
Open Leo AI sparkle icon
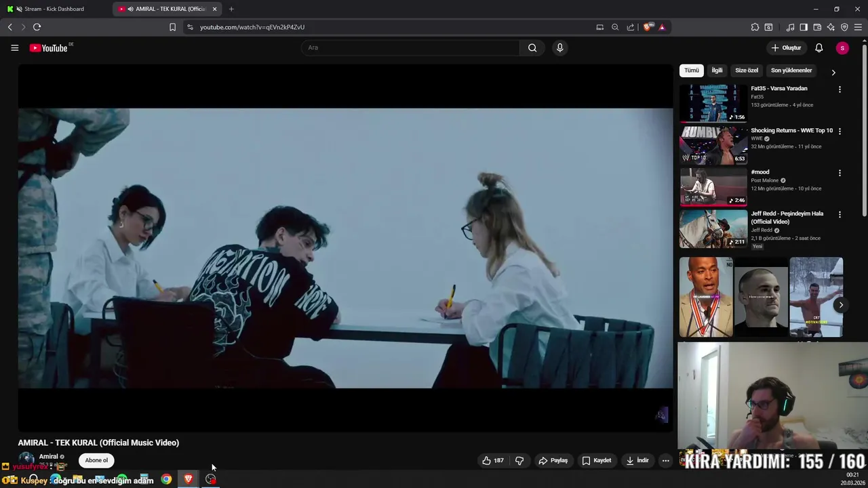[x=831, y=27]
